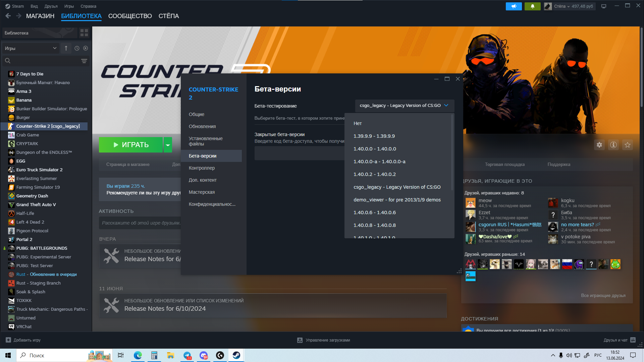Choose demo_viewer beta option
The image size is (644, 362).
[x=398, y=200]
